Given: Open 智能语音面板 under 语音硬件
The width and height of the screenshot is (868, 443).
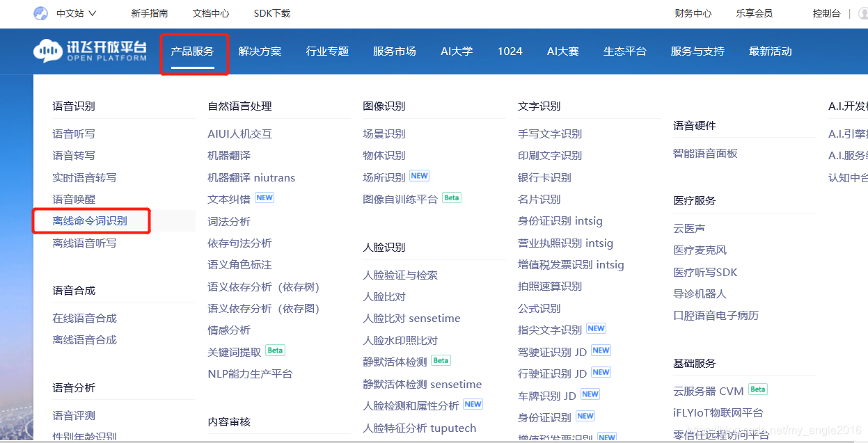Looking at the screenshot, I should coord(705,153).
